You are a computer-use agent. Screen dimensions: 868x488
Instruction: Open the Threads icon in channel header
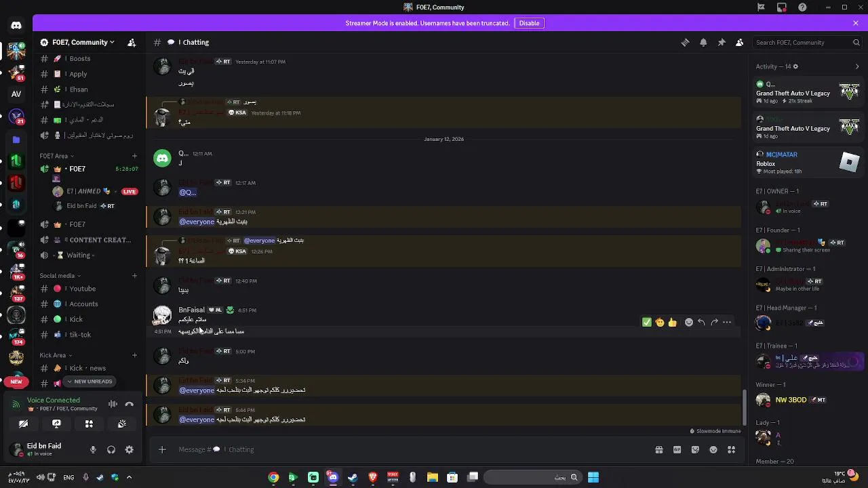tap(685, 42)
